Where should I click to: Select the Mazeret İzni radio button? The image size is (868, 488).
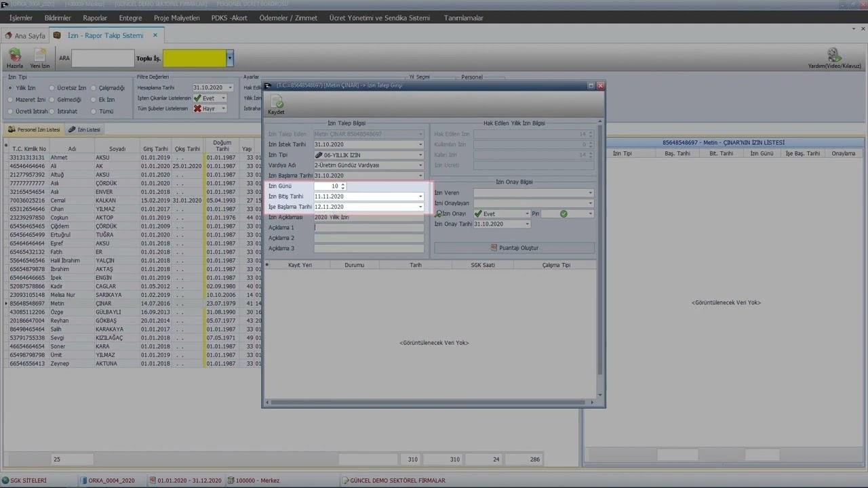click(x=11, y=100)
